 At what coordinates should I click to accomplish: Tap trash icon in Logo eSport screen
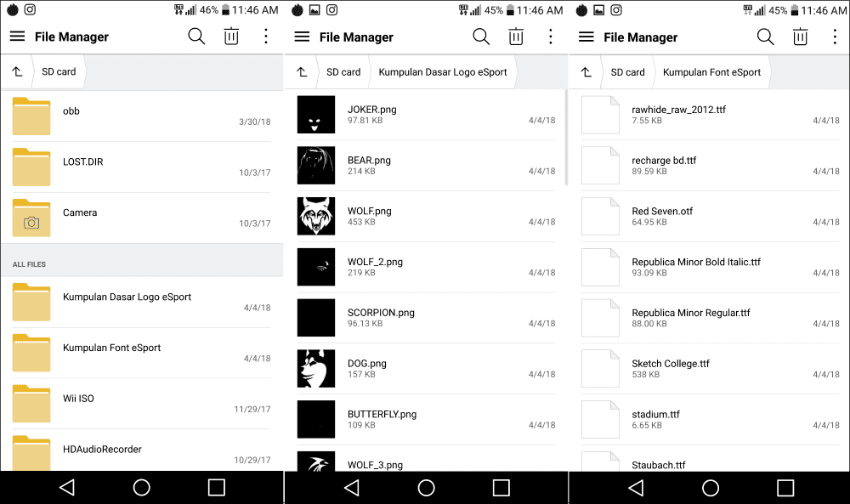516,37
